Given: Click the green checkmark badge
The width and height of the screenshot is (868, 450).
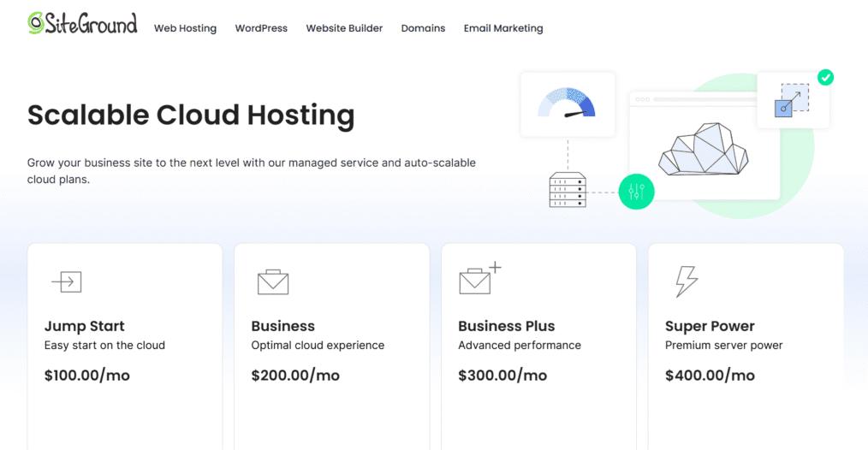Looking at the screenshot, I should coord(825,78).
